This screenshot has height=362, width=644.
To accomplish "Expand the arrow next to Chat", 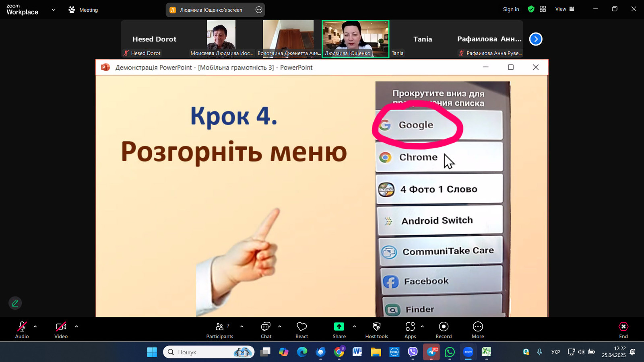I will 280,327.
